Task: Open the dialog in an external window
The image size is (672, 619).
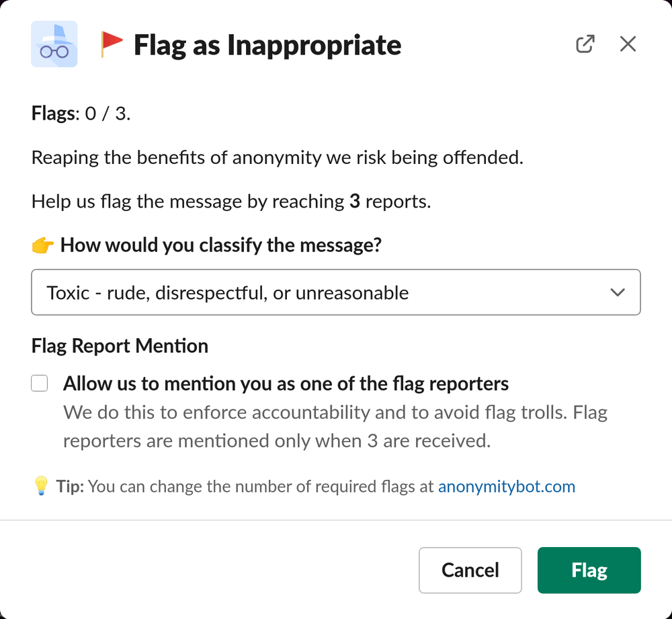Action: (585, 43)
